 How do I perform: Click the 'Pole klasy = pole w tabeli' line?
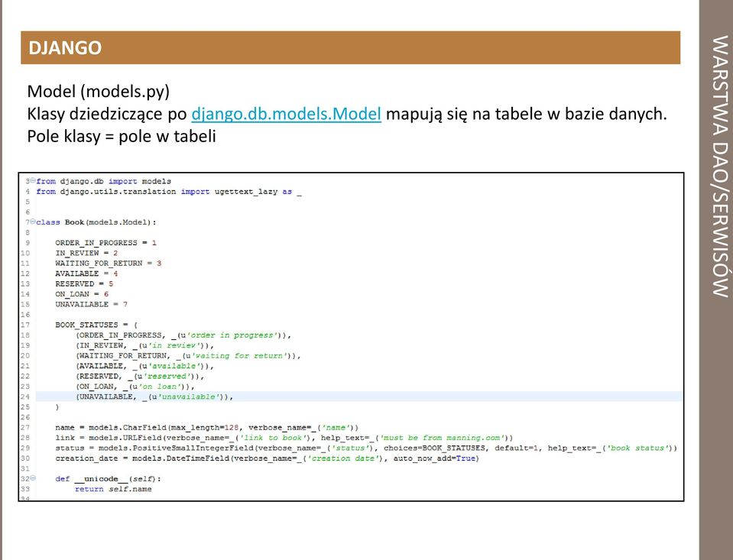point(122,136)
